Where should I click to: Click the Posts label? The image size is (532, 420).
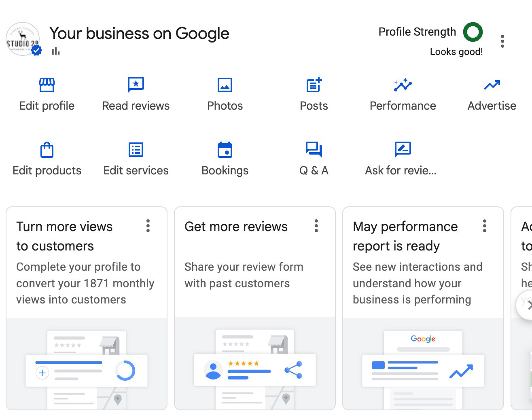click(x=314, y=106)
